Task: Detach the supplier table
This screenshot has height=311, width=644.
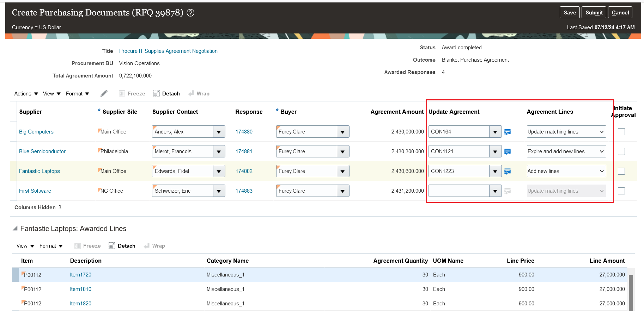Action: 166,93
